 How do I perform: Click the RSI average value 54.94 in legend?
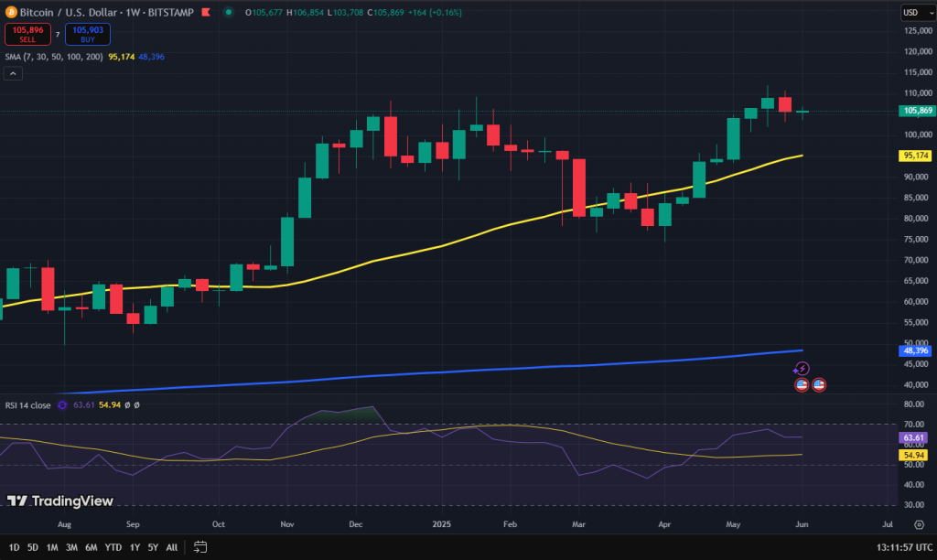tap(110, 405)
